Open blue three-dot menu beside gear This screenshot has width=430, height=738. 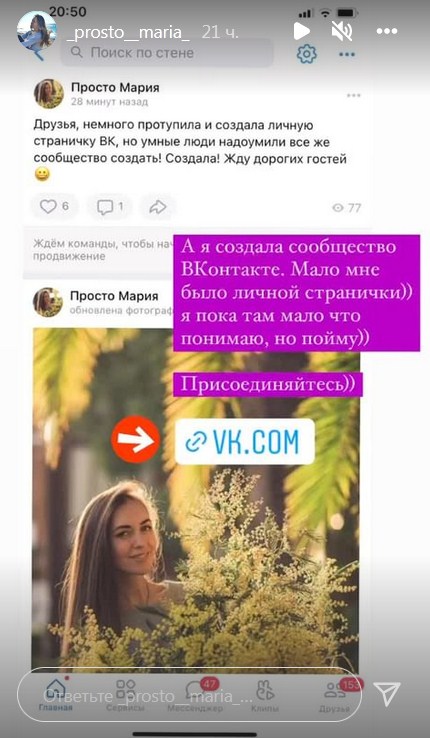pyautogui.click(x=347, y=55)
